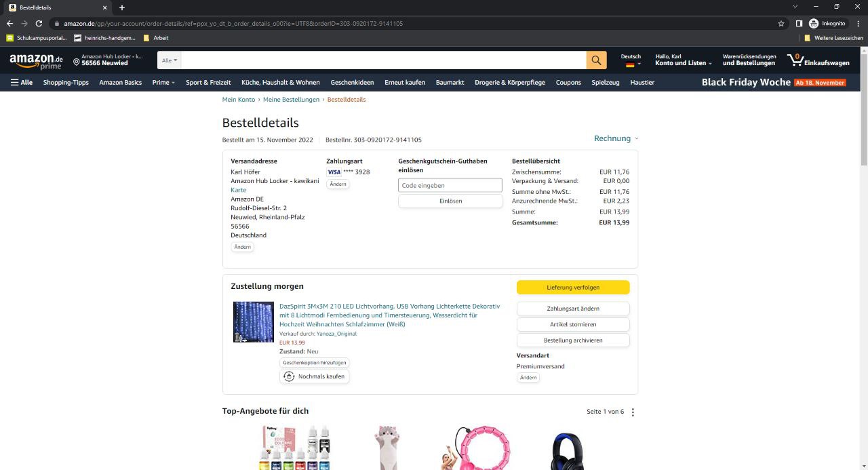Viewport: 868px width, 470px height.
Task: Click the location pin for Amazon Hub Locker
Action: tap(77, 62)
